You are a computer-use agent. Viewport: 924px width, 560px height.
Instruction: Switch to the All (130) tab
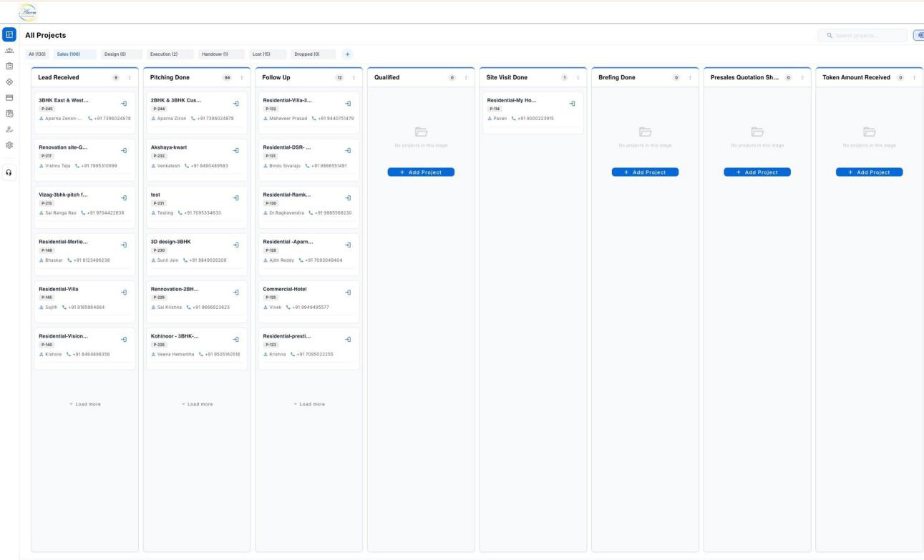(x=37, y=54)
